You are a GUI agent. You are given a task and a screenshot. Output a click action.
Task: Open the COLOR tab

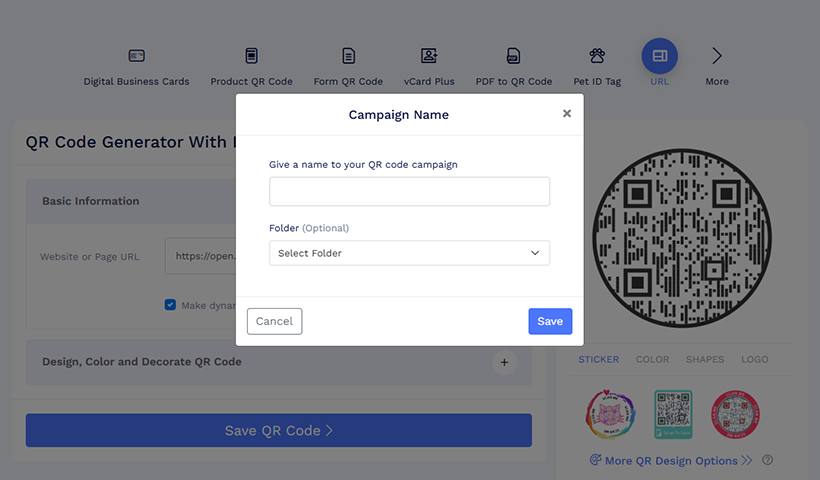[x=653, y=359]
